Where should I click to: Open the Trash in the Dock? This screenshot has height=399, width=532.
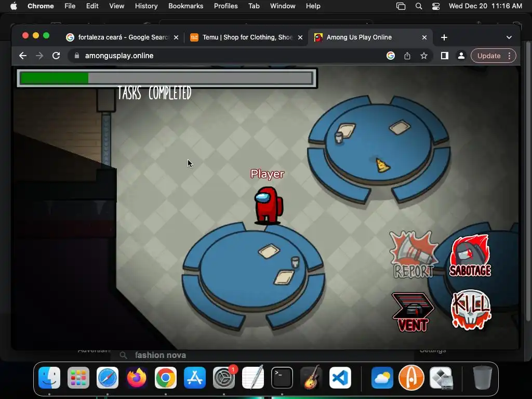point(483,378)
